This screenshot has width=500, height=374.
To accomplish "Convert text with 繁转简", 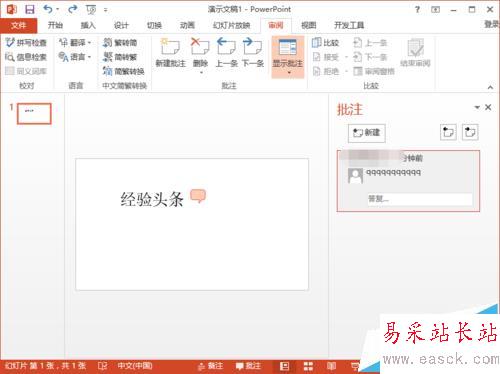I will click(120, 43).
